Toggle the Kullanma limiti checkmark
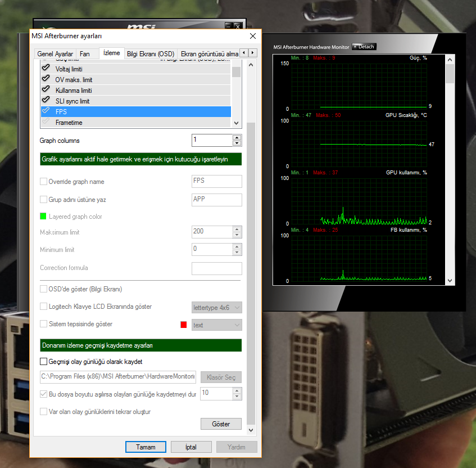Viewport: 476px width, 468px height. coord(46,89)
